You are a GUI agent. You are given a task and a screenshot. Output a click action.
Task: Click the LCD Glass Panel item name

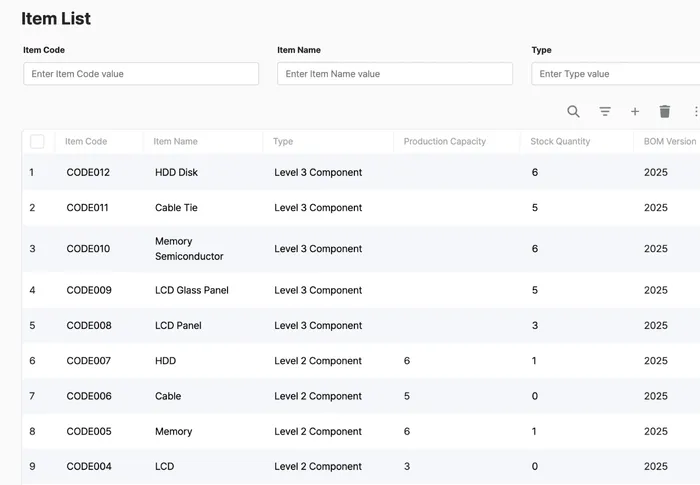[x=192, y=290]
